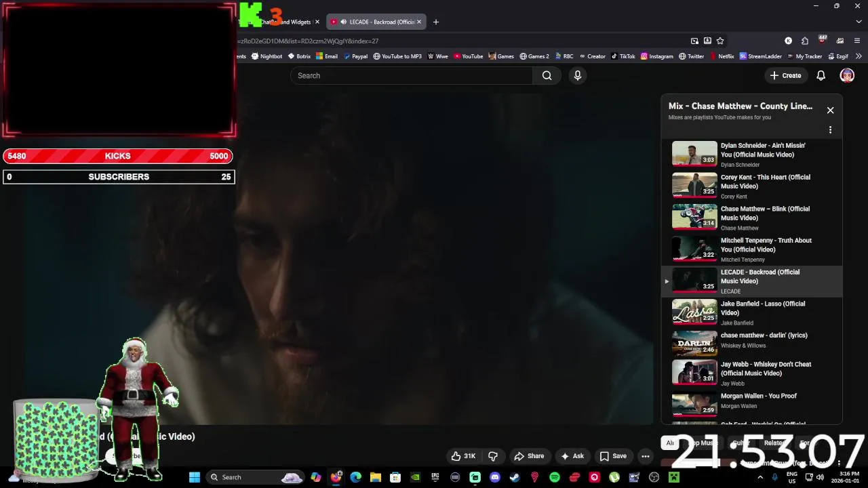868x488 pixels.
Task: Click the Kick extension icon in toolbar
Action: [788, 41]
